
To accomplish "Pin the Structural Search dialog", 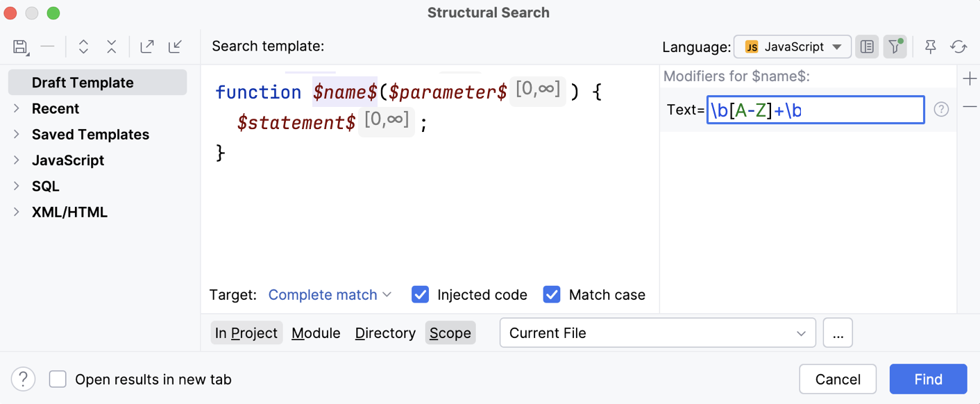I will 930,47.
